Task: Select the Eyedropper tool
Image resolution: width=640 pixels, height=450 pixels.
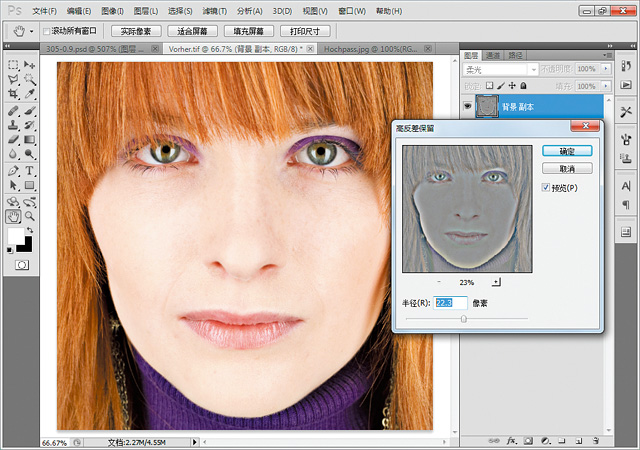Action: coord(29,94)
